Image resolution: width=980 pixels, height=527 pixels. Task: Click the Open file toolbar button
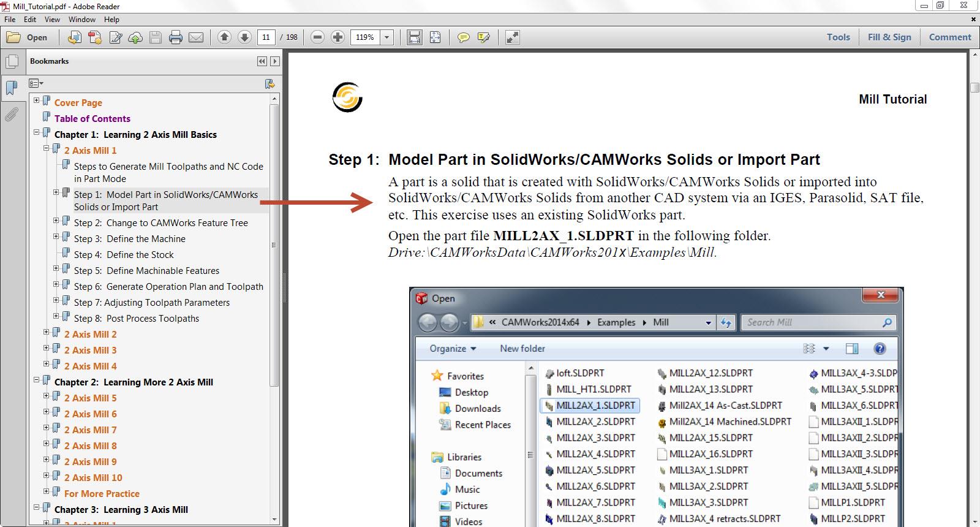(x=26, y=37)
